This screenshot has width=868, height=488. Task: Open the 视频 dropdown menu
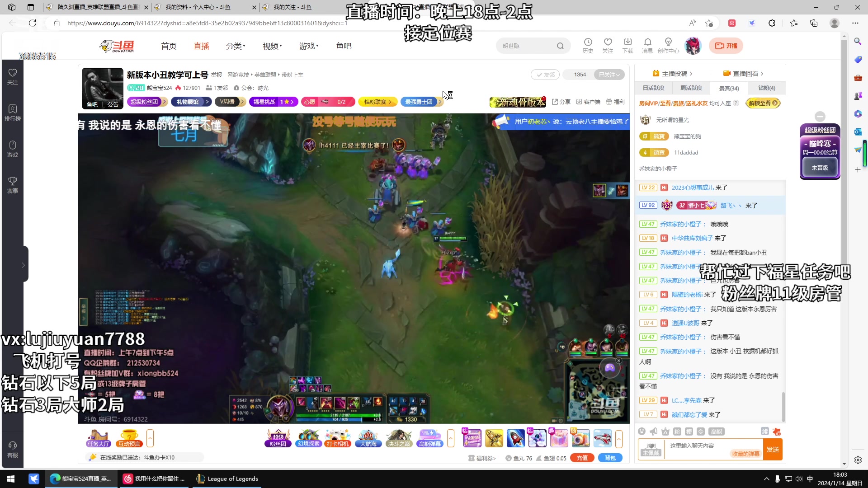(272, 46)
